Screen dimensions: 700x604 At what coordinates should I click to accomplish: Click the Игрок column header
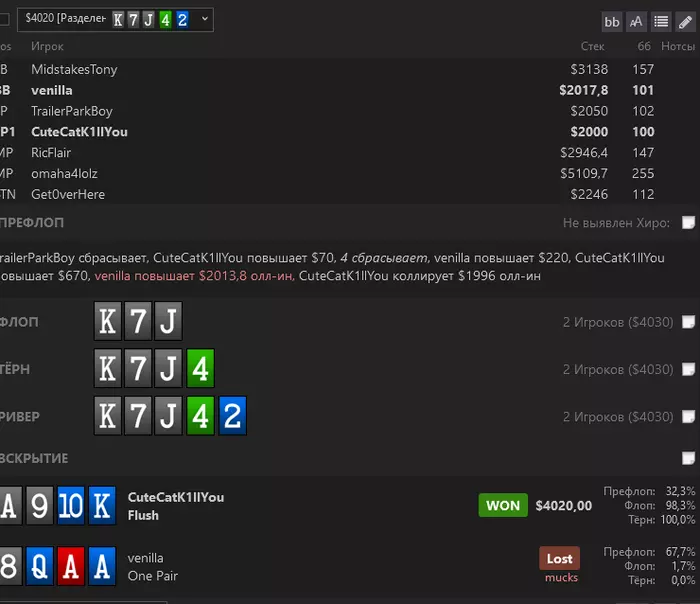pos(47,46)
